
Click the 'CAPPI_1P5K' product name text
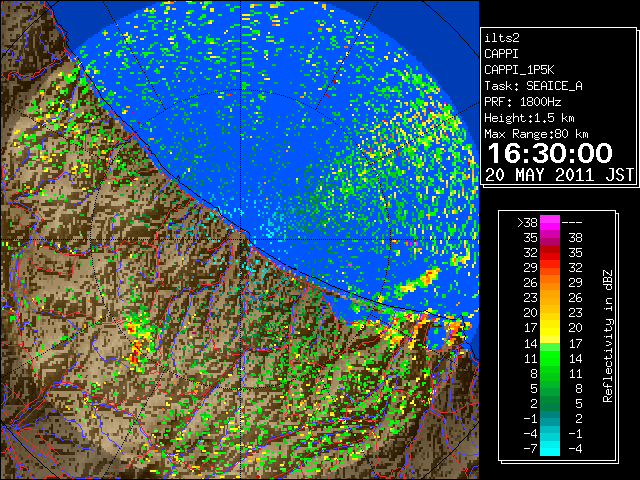[519, 70]
